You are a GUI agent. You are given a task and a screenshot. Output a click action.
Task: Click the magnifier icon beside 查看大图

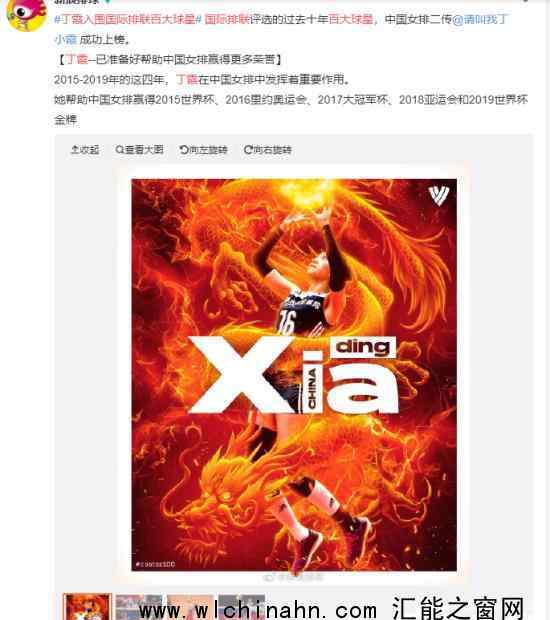click(119, 149)
